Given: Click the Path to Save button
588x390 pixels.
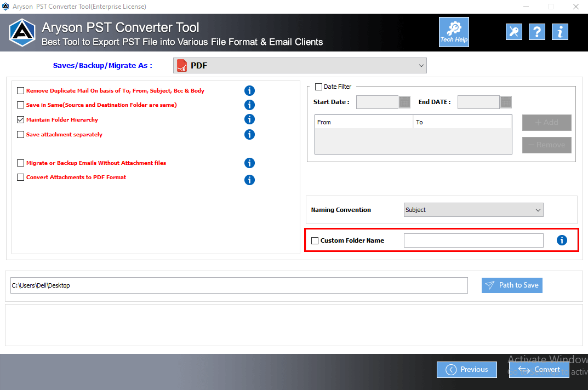Looking at the screenshot, I should tap(512, 285).
